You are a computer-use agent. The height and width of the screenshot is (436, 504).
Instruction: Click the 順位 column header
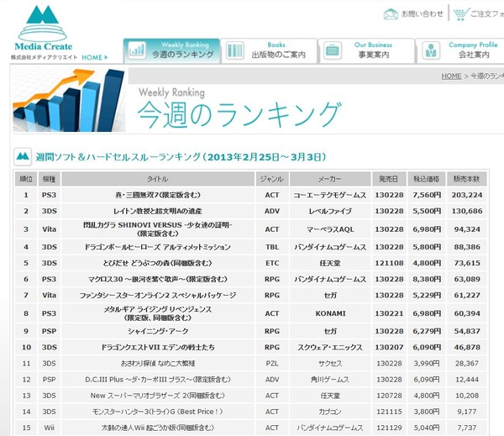pos(26,179)
